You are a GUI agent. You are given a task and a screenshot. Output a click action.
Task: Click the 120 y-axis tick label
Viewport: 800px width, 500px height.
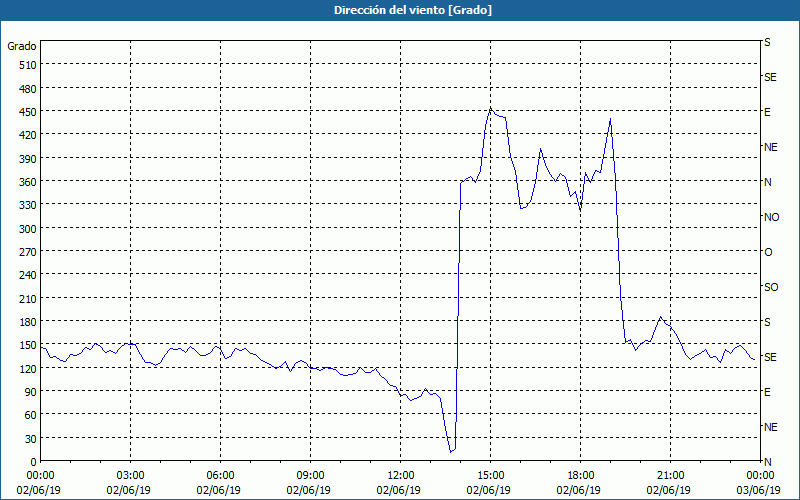28,368
